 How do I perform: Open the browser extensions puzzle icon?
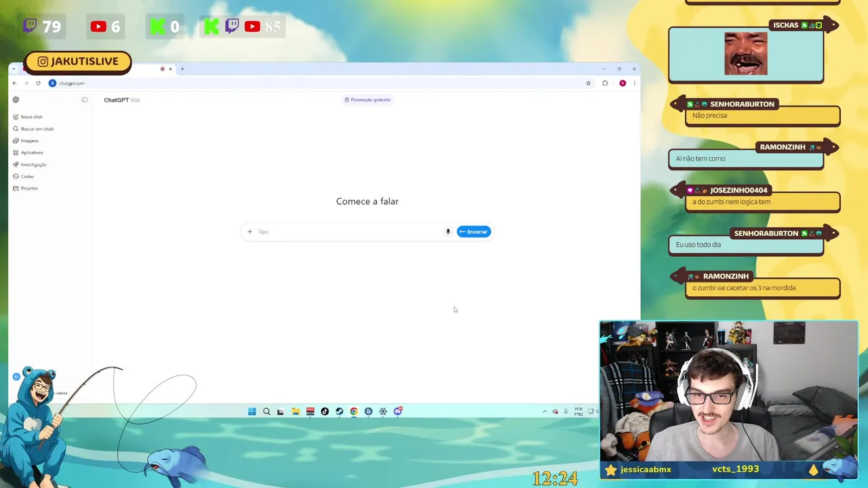(605, 83)
